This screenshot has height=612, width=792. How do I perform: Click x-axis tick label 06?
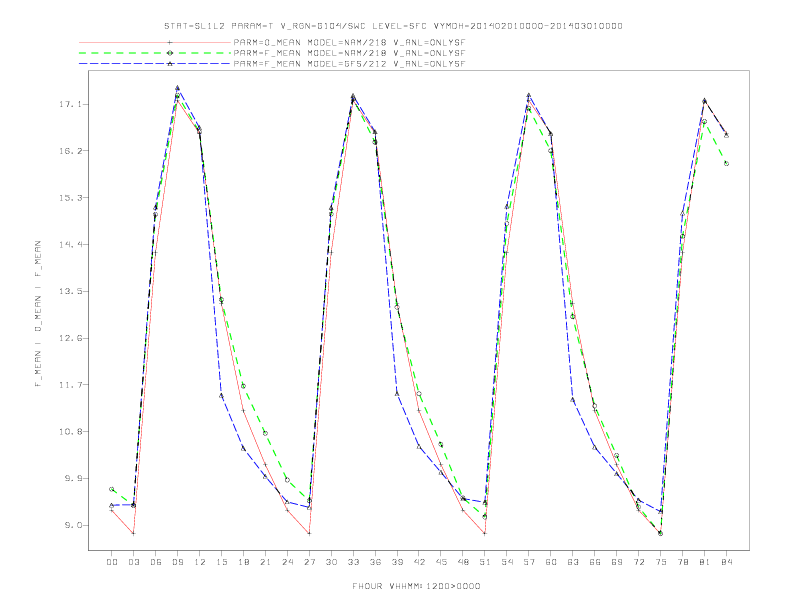[x=156, y=562]
